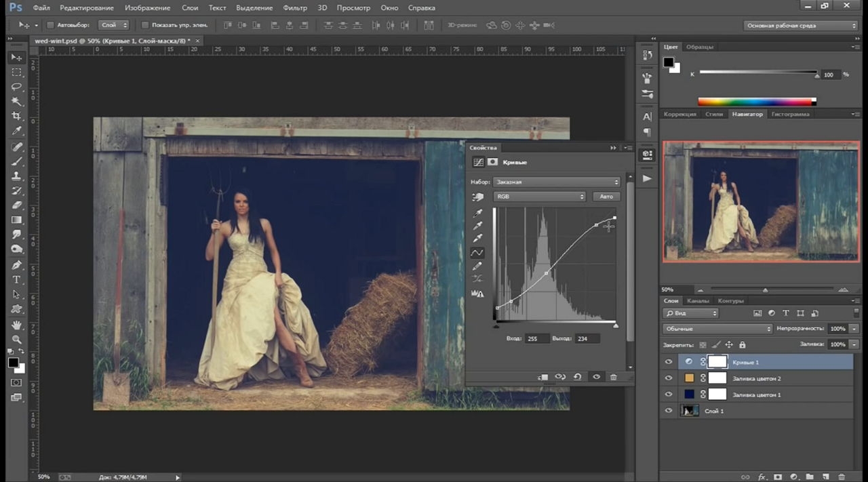
Task: Switch to the Образцы tab
Action: pyautogui.click(x=699, y=47)
